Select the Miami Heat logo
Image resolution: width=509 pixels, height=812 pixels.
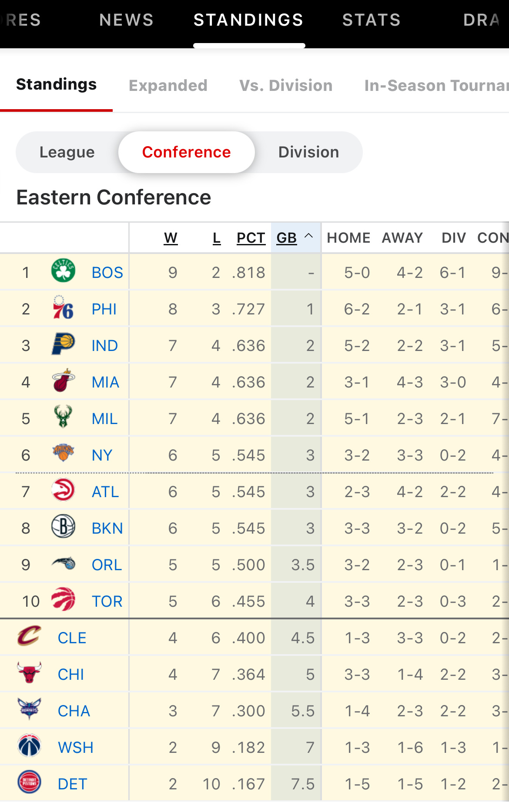[63, 380]
